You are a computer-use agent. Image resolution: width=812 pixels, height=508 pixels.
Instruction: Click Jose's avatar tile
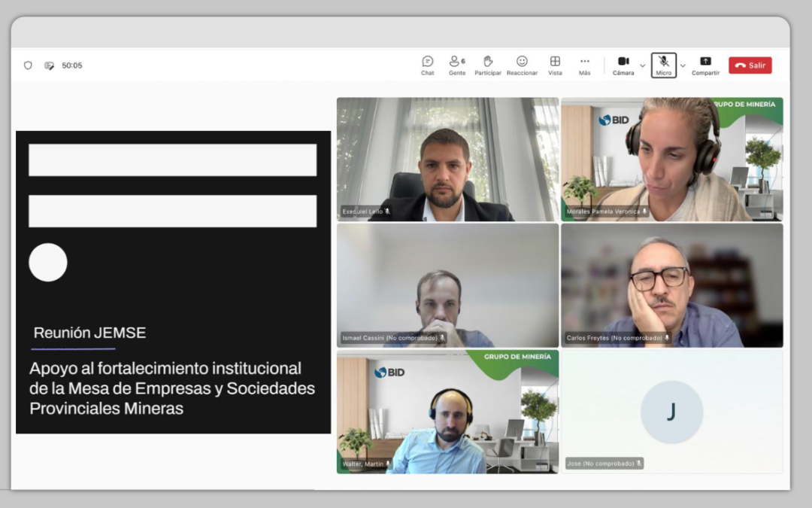(x=671, y=411)
